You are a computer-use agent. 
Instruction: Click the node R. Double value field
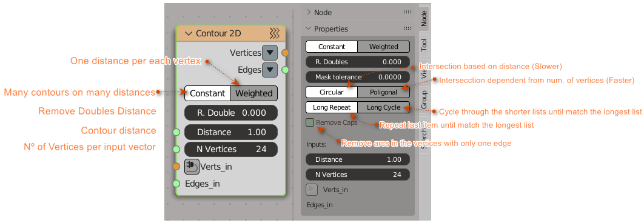point(231,113)
